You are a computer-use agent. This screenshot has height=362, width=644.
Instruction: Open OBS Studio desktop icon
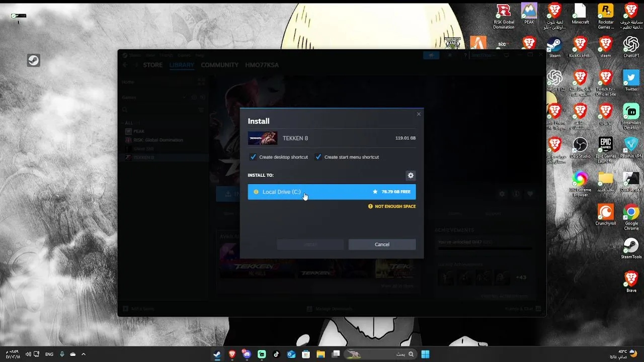click(580, 148)
